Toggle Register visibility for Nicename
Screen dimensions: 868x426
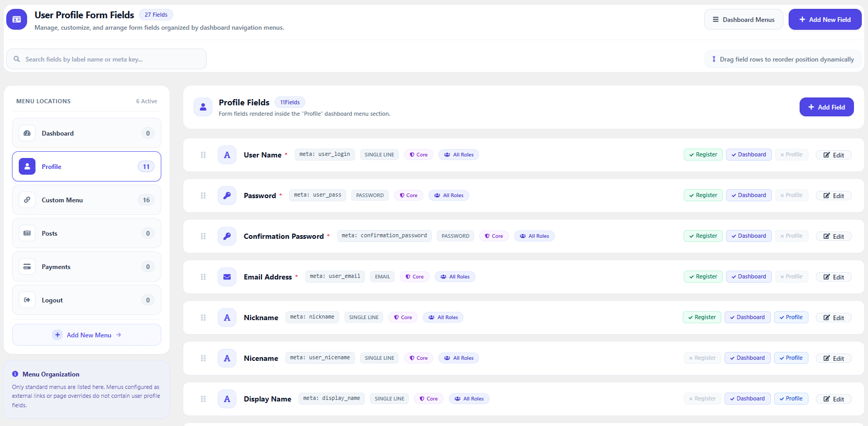coord(702,358)
